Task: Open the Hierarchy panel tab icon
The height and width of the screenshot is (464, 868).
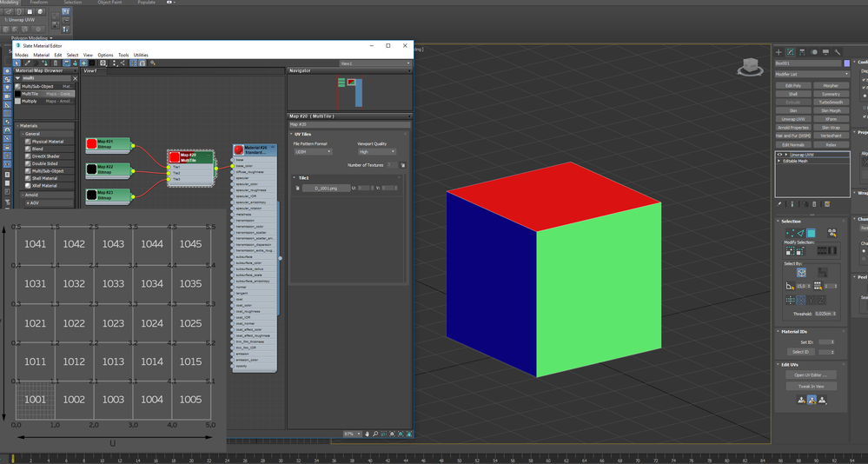Action: [x=802, y=52]
